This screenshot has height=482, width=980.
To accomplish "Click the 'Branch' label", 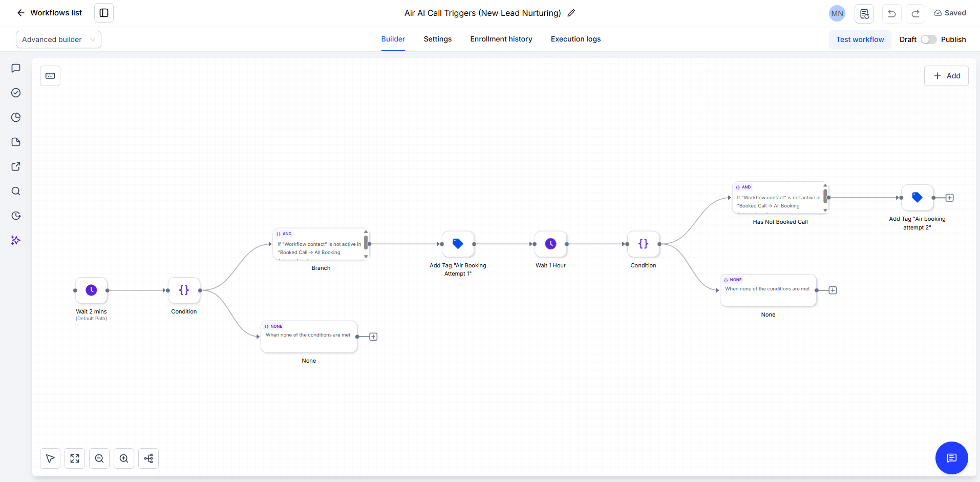I will (321, 268).
